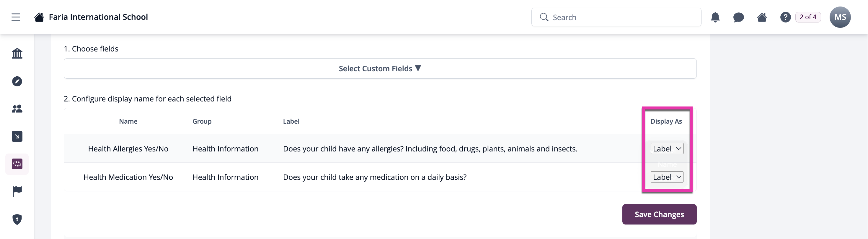
Task: Click the home icon in top bar
Action: 762,17
